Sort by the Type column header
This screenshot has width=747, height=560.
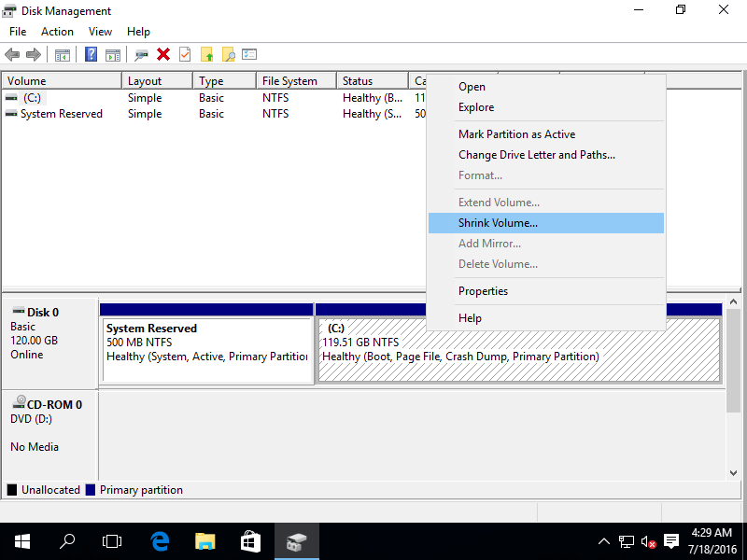(x=225, y=81)
